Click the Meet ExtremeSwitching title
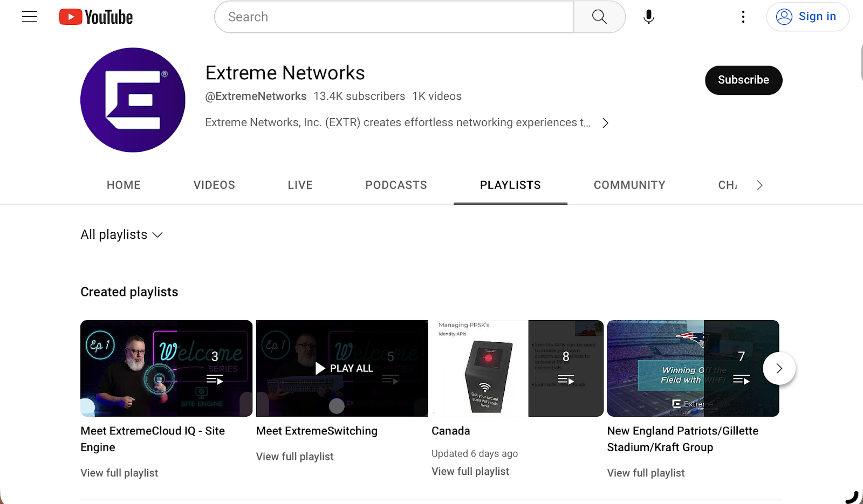The image size is (863, 504). pos(317,431)
